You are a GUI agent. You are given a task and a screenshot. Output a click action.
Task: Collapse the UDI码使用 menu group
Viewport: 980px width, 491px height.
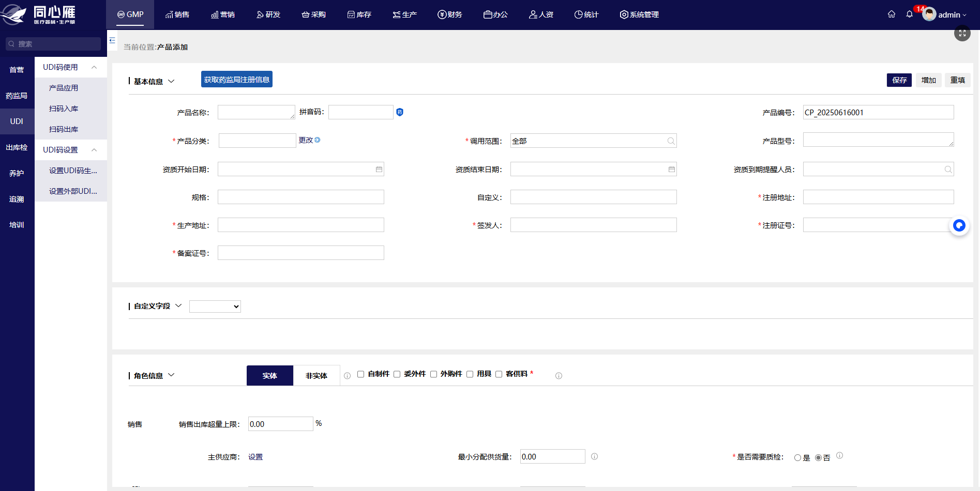coord(94,67)
